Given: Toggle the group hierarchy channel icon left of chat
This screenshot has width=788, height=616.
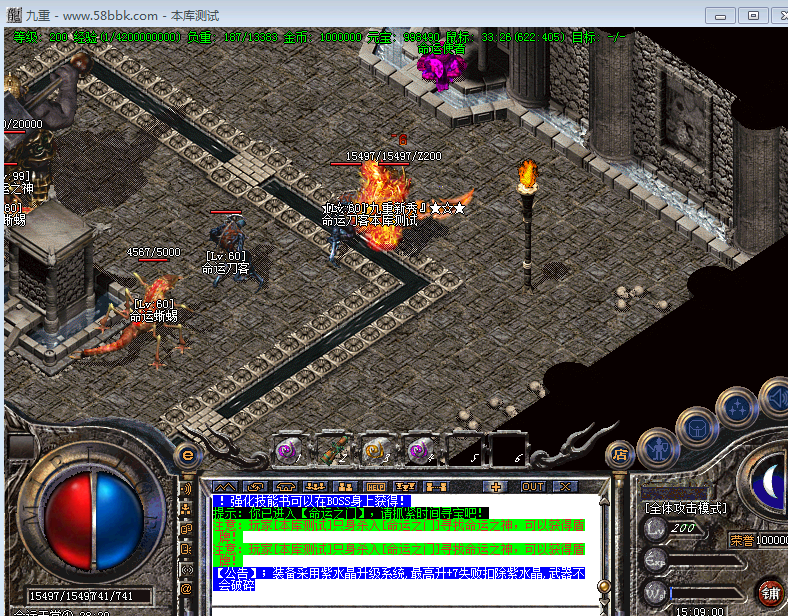Looking at the screenshot, I should point(186,509).
